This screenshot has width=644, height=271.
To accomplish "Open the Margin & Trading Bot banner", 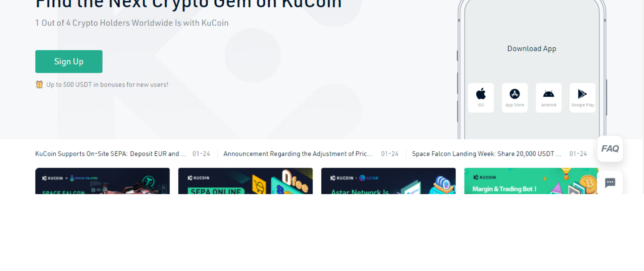I will (x=531, y=181).
